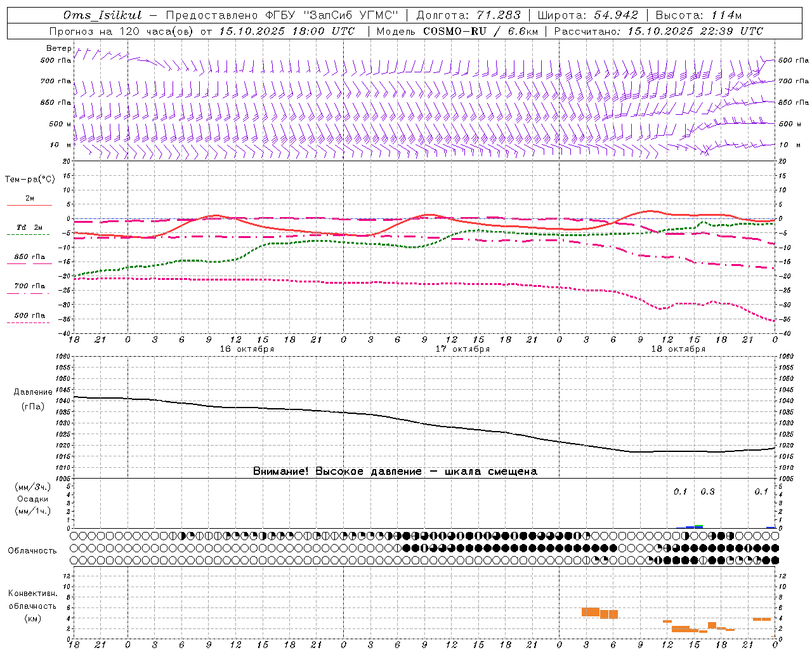Click the 0.3 precipitation value
This screenshot has height=650, width=812.
point(707,491)
